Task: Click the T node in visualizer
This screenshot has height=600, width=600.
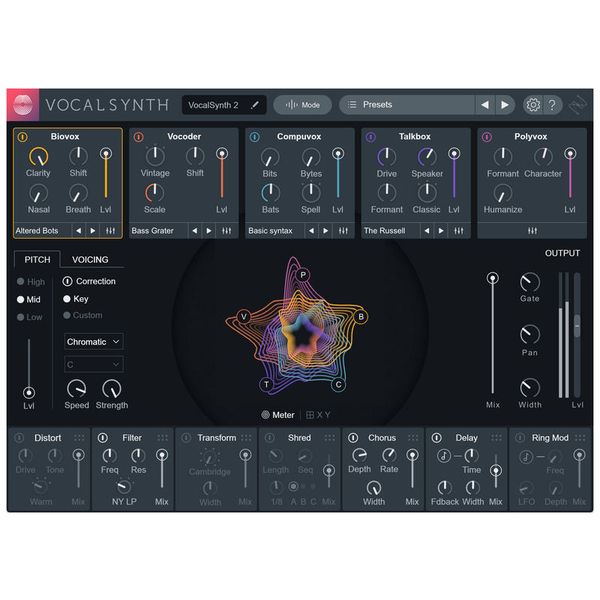Action: point(266,384)
